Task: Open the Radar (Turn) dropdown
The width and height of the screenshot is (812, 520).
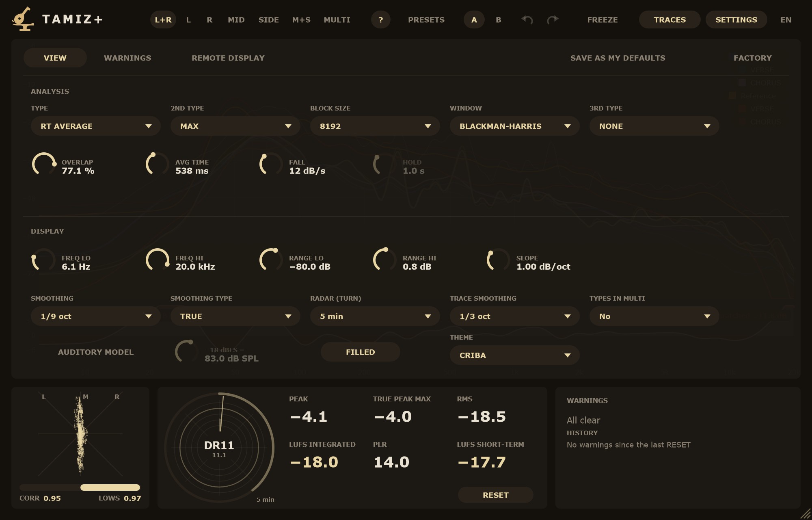Action: point(375,316)
